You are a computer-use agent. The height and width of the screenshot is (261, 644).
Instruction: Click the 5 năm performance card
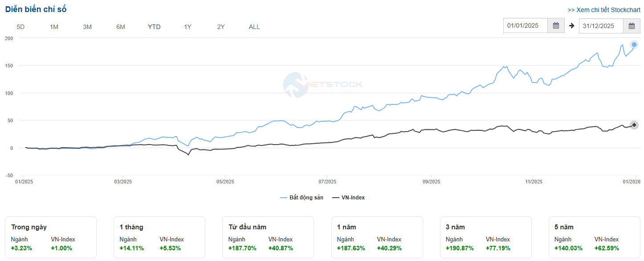594,237
